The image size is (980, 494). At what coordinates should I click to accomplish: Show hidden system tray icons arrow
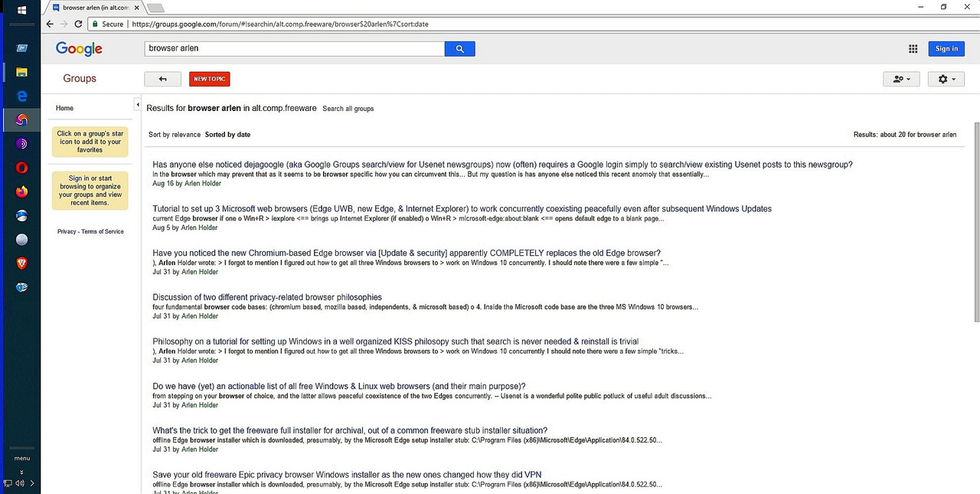click(x=32, y=483)
